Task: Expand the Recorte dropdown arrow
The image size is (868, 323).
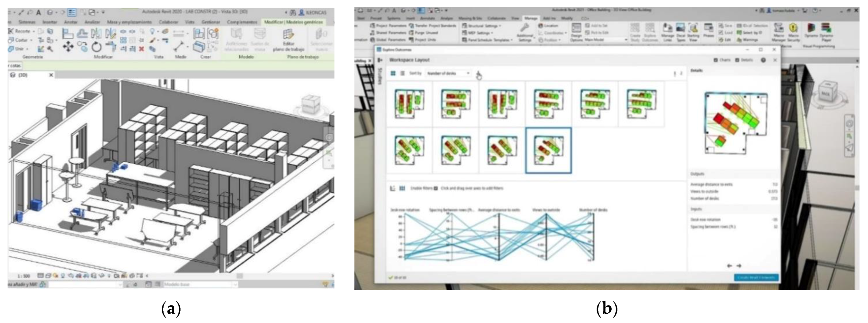Action: (x=33, y=31)
